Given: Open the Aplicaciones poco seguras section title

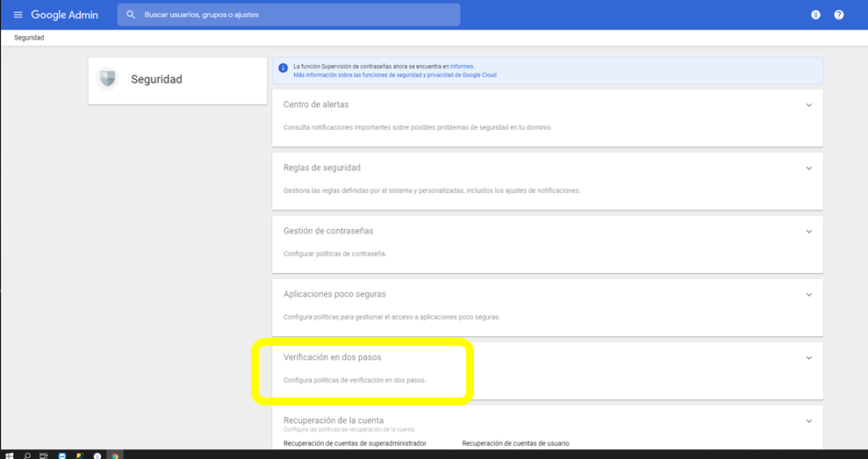Looking at the screenshot, I should (334, 294).
